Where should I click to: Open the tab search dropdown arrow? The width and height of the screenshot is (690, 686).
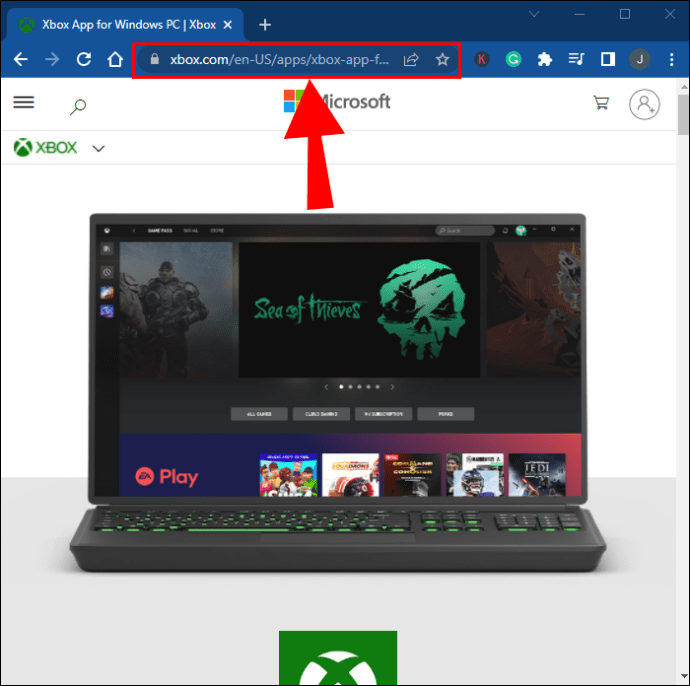[534, 14]
